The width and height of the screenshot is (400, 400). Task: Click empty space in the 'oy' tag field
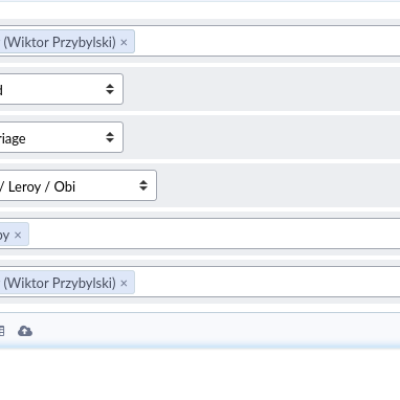[213, 234]
